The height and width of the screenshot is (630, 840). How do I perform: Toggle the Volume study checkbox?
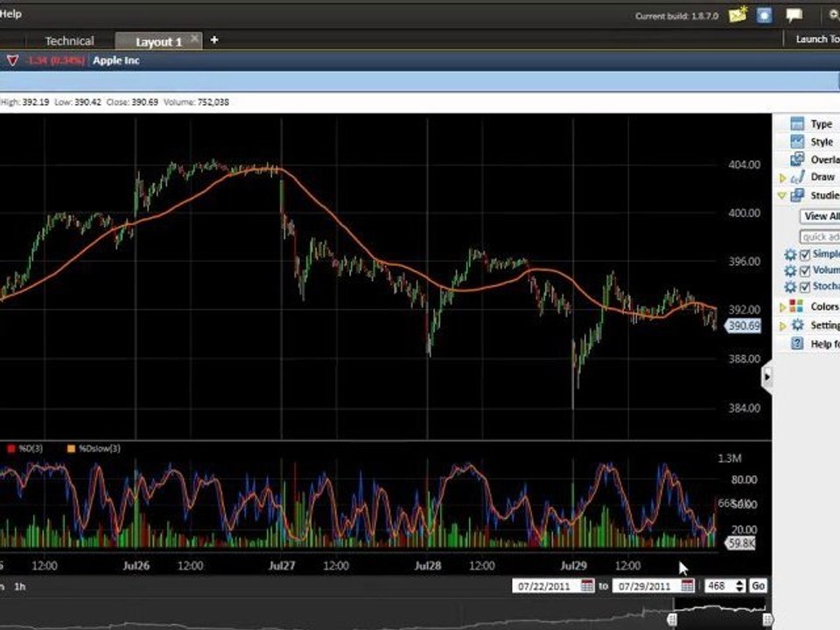click(805, 271)
